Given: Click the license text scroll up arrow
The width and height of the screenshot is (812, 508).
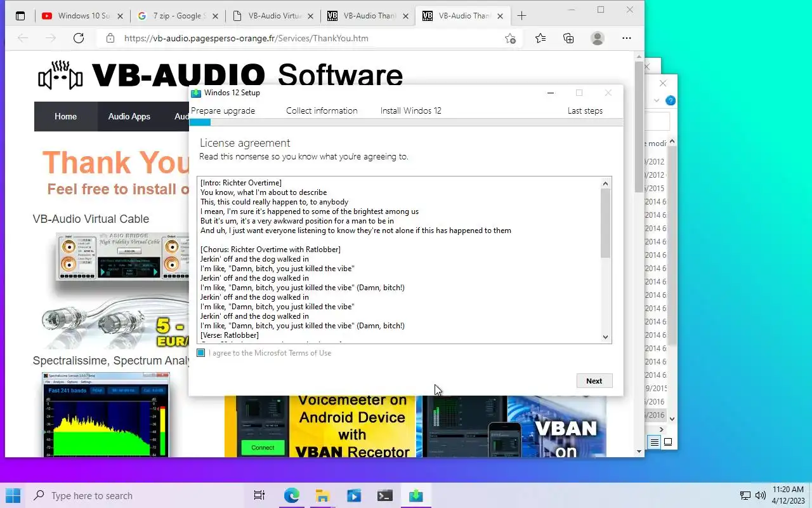Looking at the screenshot, I should [605, 184].
